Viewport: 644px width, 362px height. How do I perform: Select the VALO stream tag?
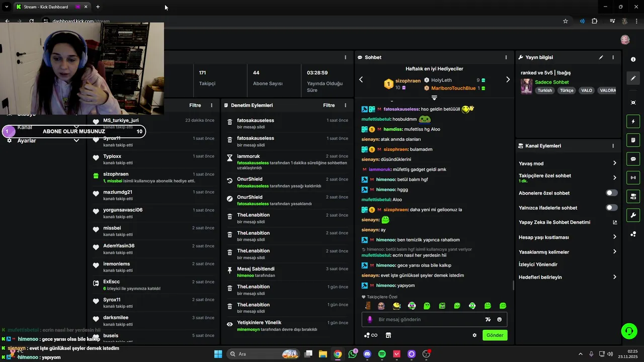(587, 90)
